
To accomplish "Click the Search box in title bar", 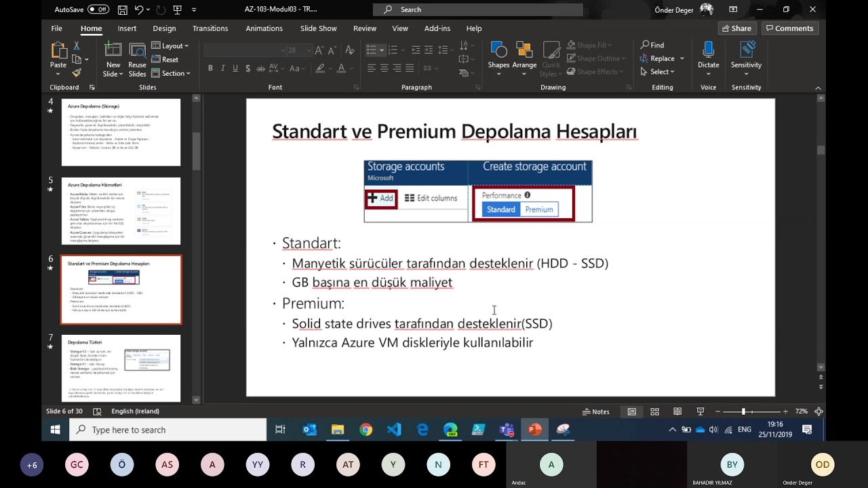I will pyautogui.click(x=478, y=9).
